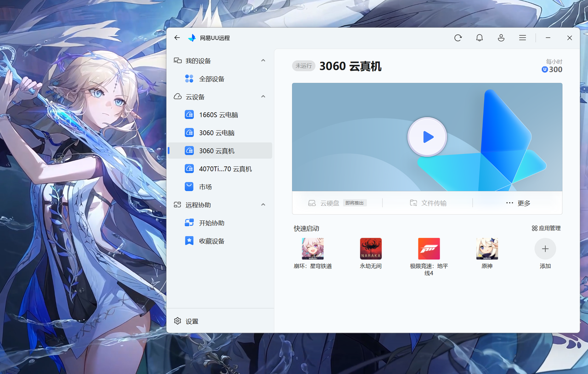Open the 更多 more options menu
Image resolution: width=588 pixels, height=374 pixels.
pos(518,203)
